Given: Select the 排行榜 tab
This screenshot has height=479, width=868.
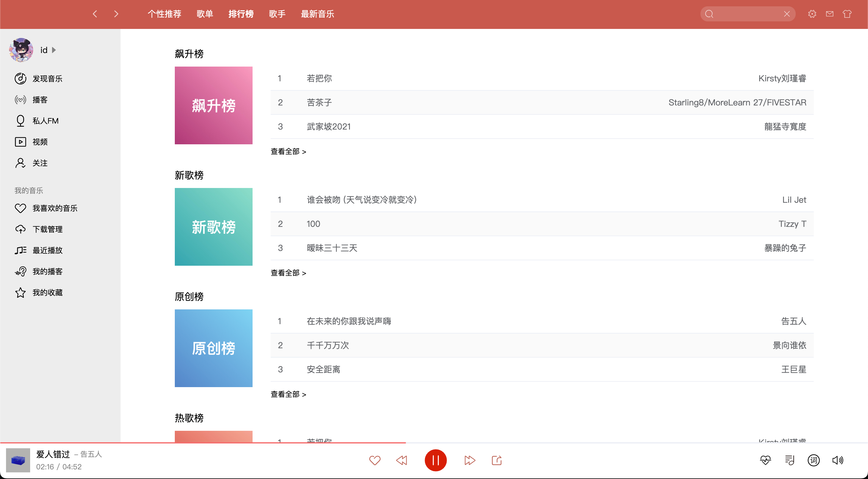Looking at the screenshot, I should click(241, 14).
